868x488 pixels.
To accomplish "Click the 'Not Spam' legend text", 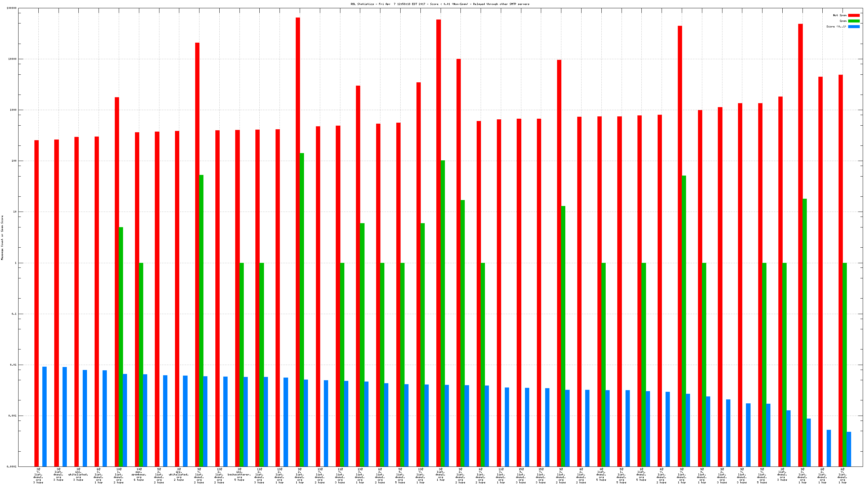I will pyautogui.click(x=839, y=15).
